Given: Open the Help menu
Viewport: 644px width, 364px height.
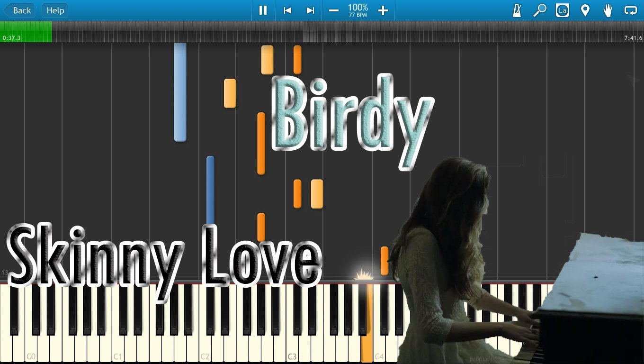Looking at the screenshot, I should click(x=55, y=10).
